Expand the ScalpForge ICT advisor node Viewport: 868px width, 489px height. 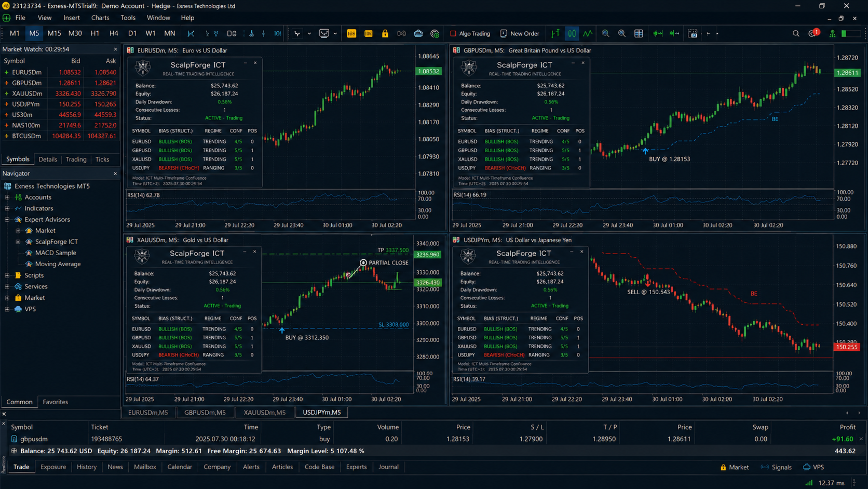(18, 242)
